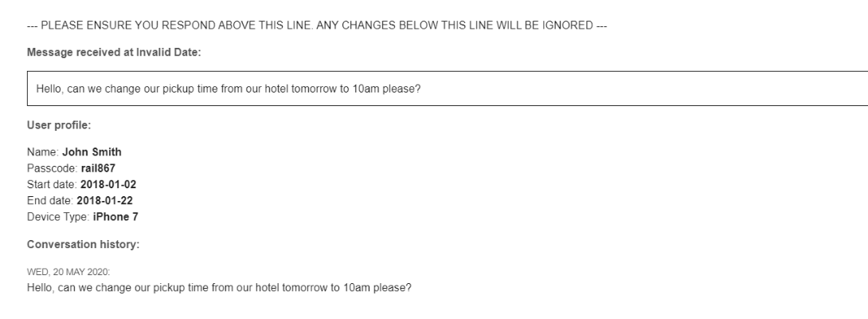Select the end date 2018-01-22

click(104, 200)
